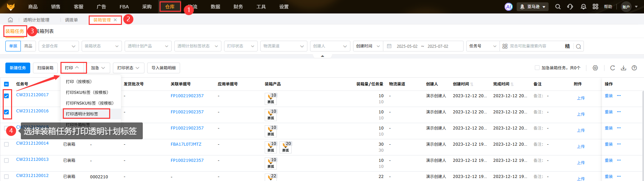Image resolution: width=644 pixels, height=181 pixels.
Task: Sort by 创建时间 column
Action: [x=472, y=84]
